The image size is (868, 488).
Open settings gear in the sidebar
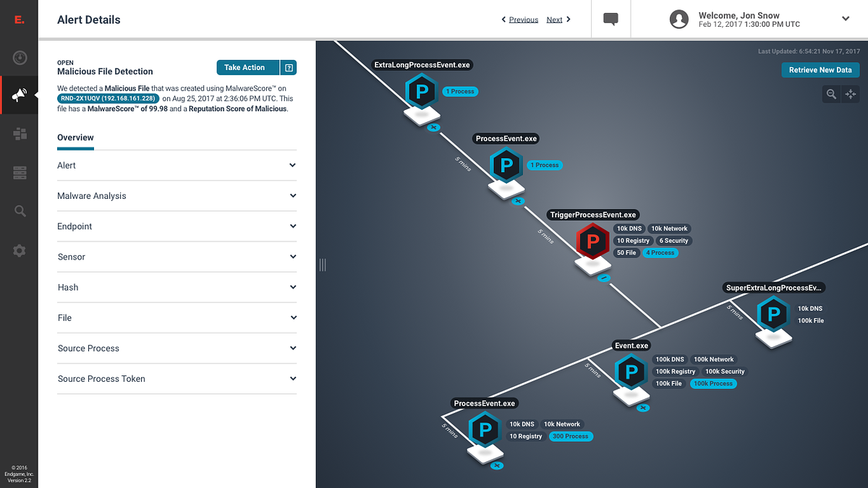(20, 251)
